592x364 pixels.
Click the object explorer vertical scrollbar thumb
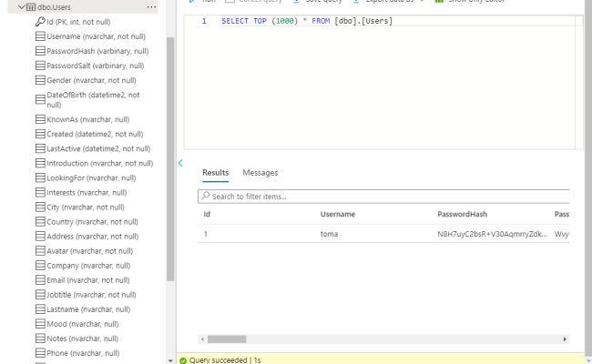click(170, 158)
